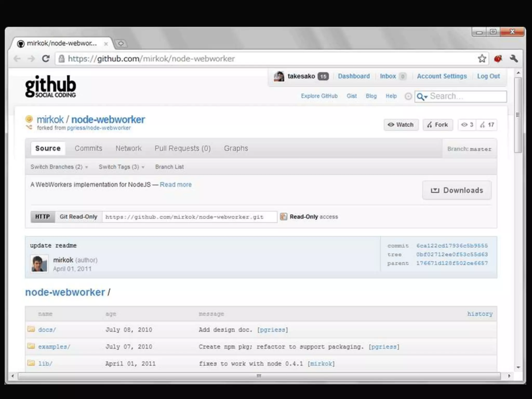Click takesako profile avatar
Viewport: 532px width, 399px height.
coord(279,76)
